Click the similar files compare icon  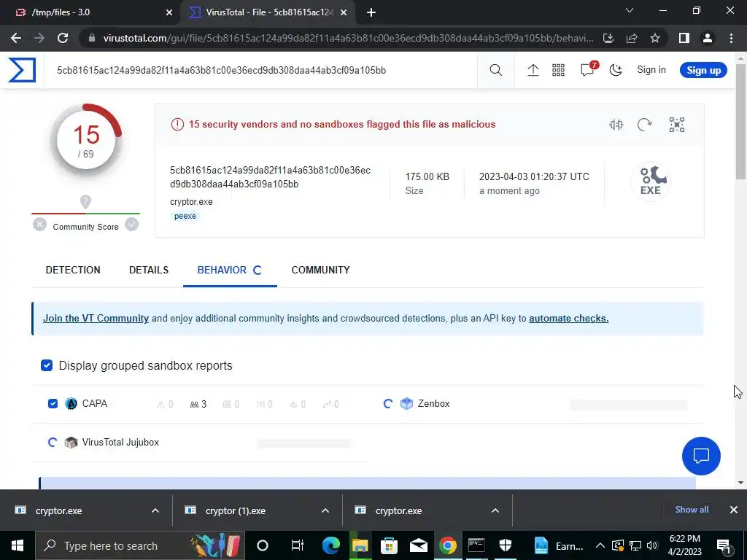(x=616, y=125)
